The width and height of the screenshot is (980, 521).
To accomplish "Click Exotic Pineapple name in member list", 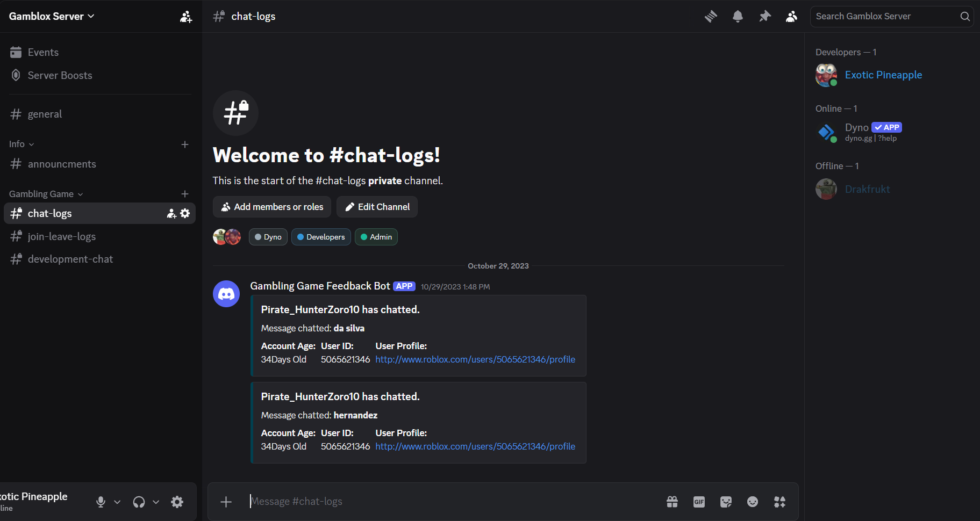I will [883, 75].
